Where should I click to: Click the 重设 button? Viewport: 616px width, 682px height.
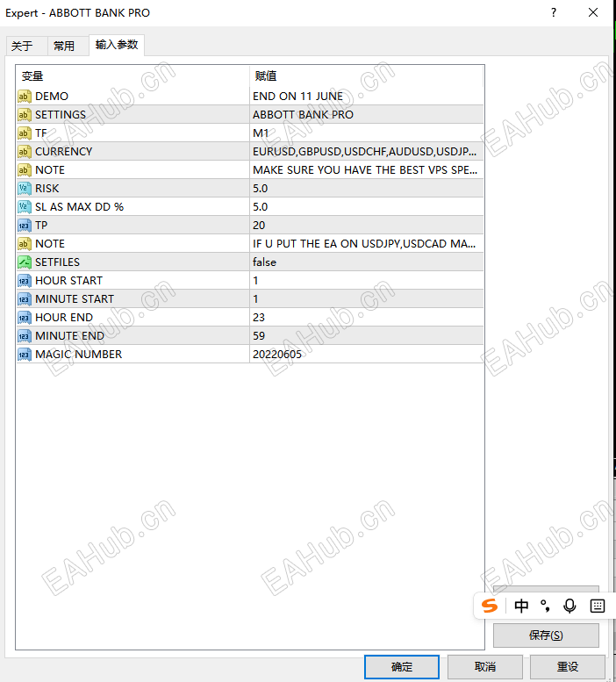pos(568,667)
